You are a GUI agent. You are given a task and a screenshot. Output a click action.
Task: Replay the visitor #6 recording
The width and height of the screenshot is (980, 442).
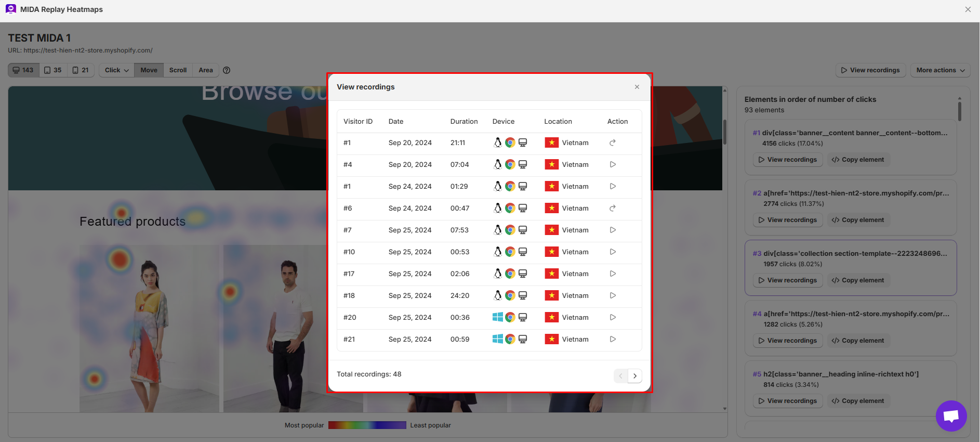point(613,208)
